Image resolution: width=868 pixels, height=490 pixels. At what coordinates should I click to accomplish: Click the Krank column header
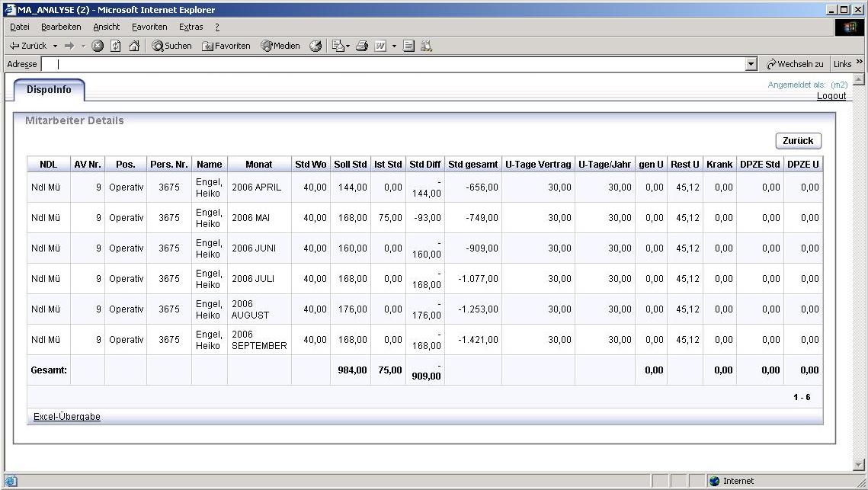(x=719, y=165)
